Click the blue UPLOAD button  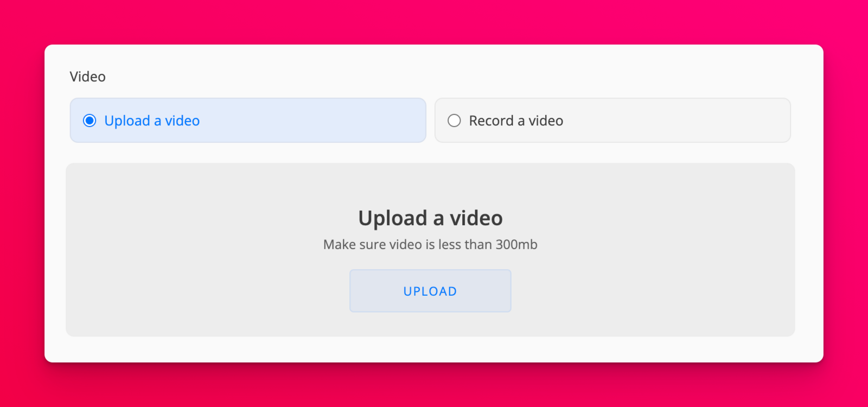[x=430, y=291]
